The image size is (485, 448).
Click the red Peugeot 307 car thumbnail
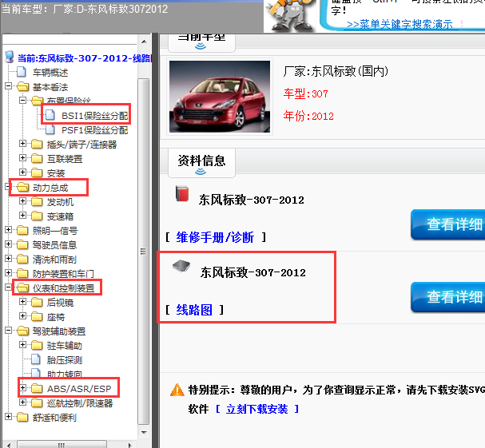220,97
